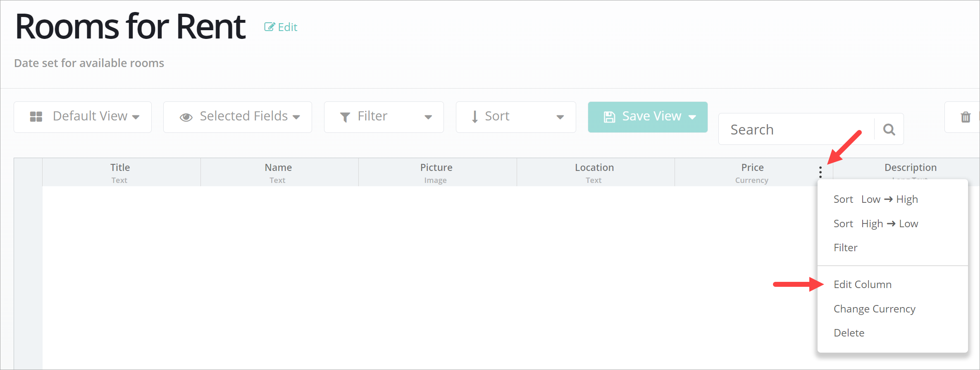The image size is (980, 370).
Task: Choose Sort High to Low
Action: [x=875, y=224]
